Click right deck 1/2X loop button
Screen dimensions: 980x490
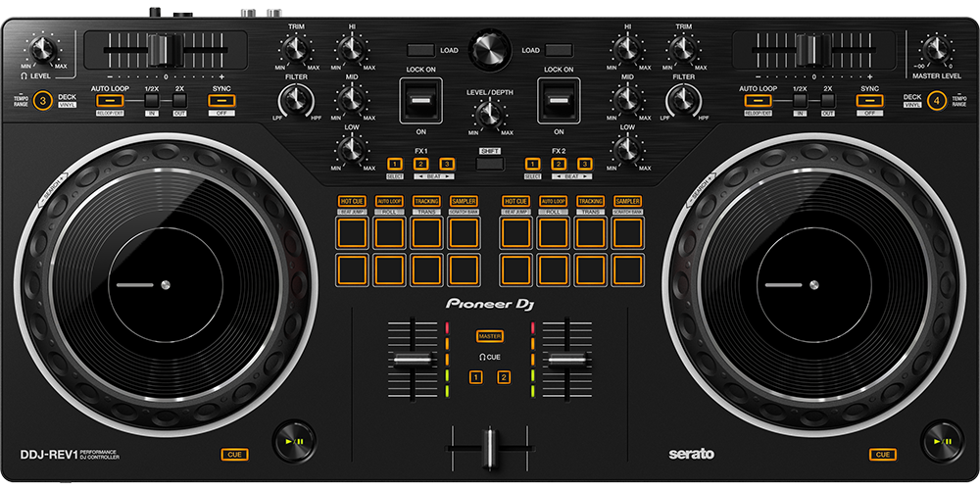tap(800, 101)
